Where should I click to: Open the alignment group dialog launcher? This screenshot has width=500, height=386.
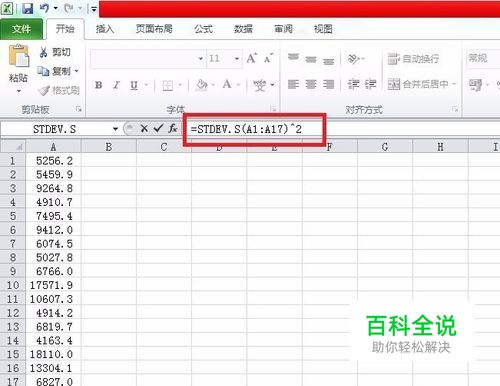(455, 109)
